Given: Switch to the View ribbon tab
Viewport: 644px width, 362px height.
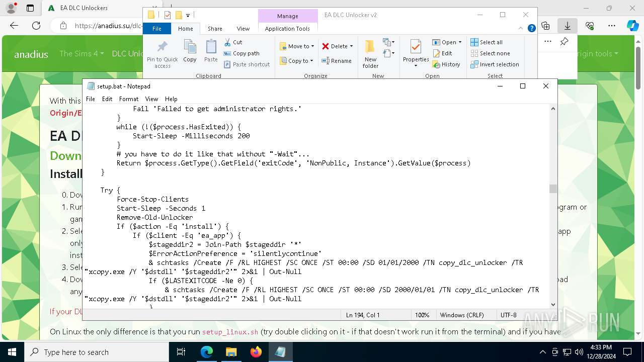Looking at the screenshot, I should (x=243, y=29).
